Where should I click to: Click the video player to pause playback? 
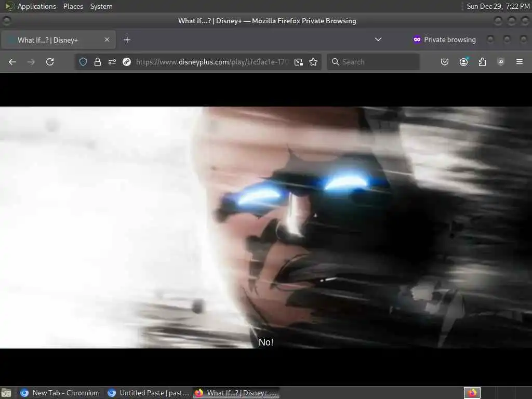266,228
